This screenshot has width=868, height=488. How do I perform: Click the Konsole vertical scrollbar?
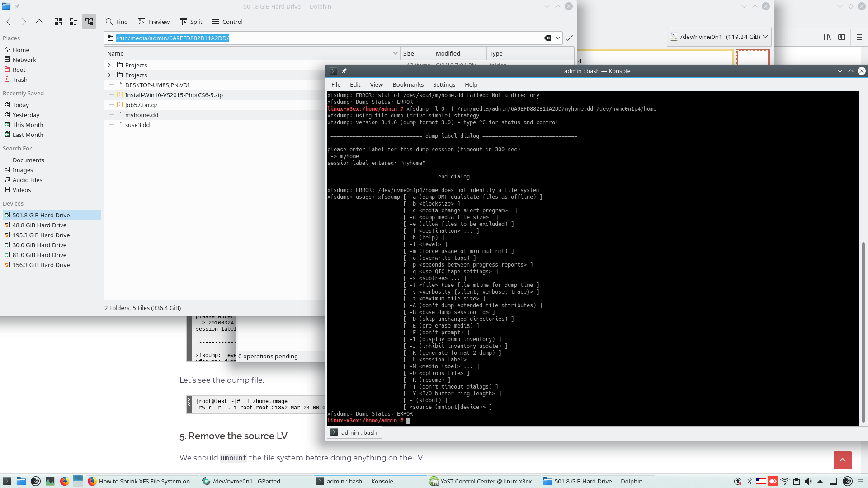(x=863, y=332)
